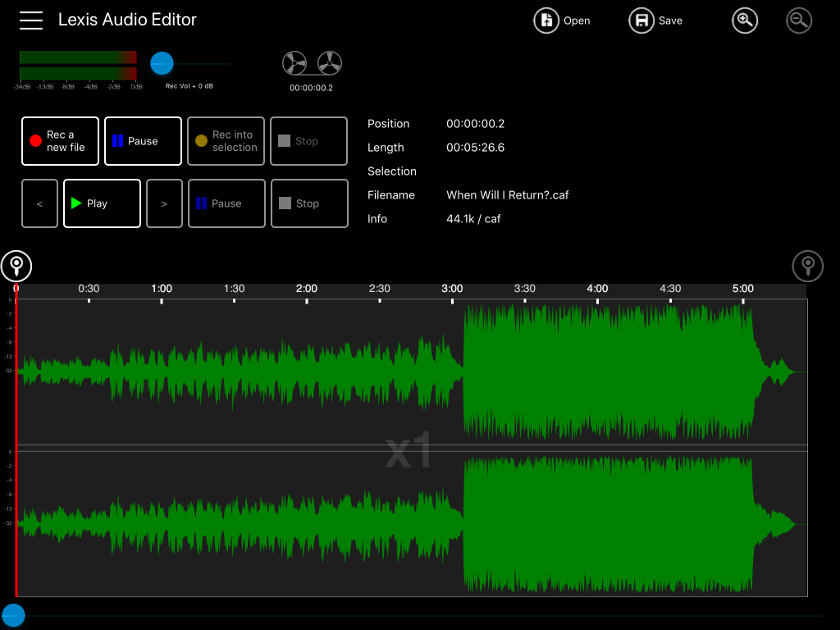Screen dimensions: 840x630
Task: Zoom in with the magnifier plus icon
Action: (745, 21)
